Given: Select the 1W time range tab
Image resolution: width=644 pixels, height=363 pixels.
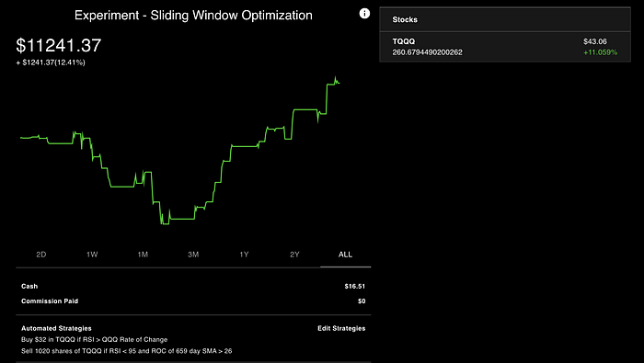Looking at the screenshot, I should click(x=92, y=255).
